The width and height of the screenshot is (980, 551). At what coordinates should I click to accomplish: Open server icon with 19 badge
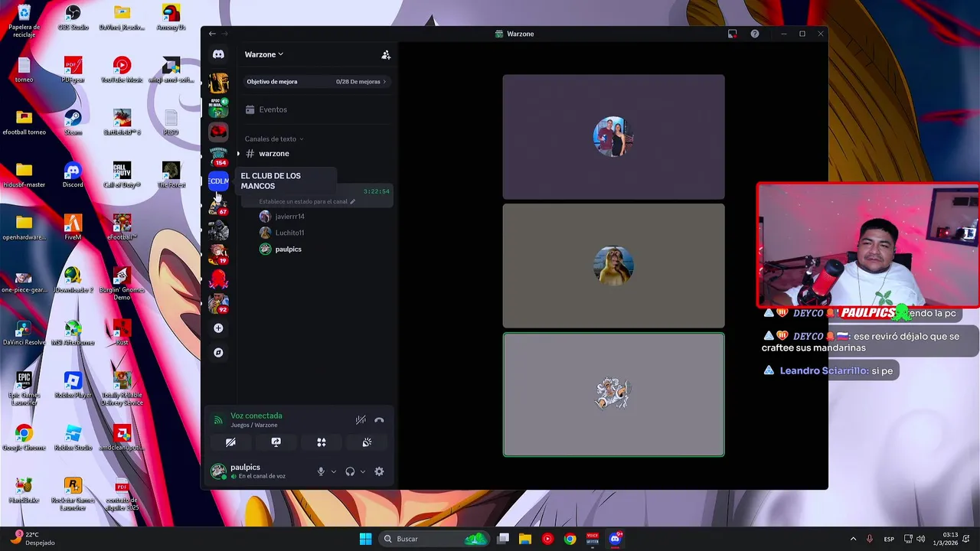tap(218, 254)
